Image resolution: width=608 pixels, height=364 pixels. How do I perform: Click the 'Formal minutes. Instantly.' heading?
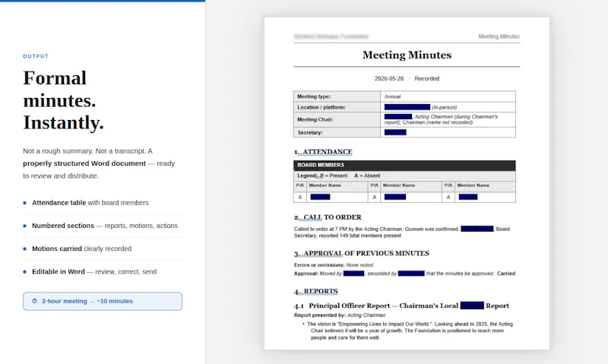(64, 100)
